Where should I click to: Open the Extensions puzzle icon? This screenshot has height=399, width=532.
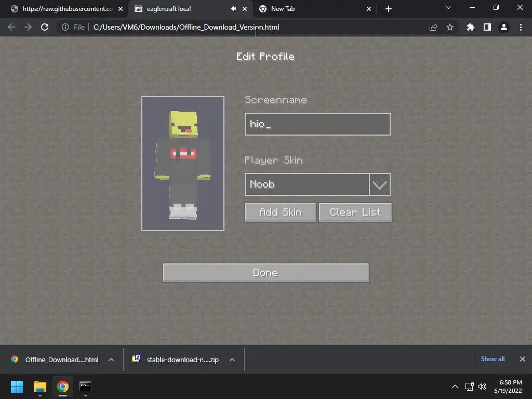tap(471, 27)
